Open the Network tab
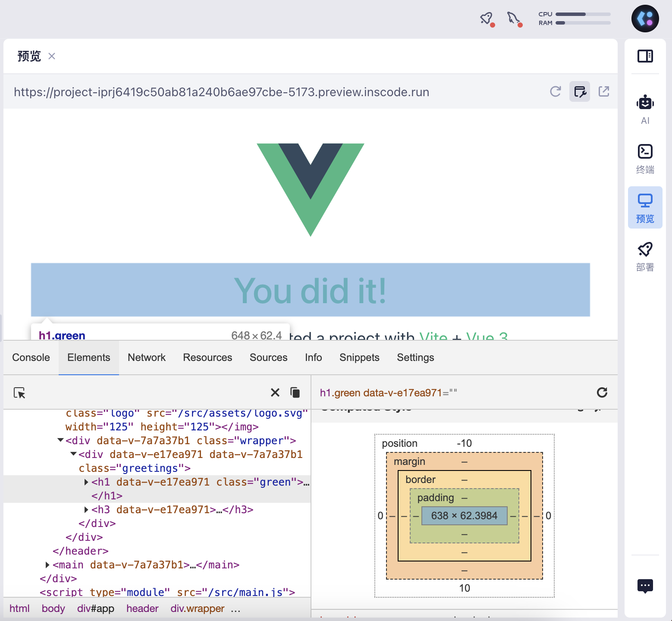Viewport: 672px width, 621px height. coord(147,358)
